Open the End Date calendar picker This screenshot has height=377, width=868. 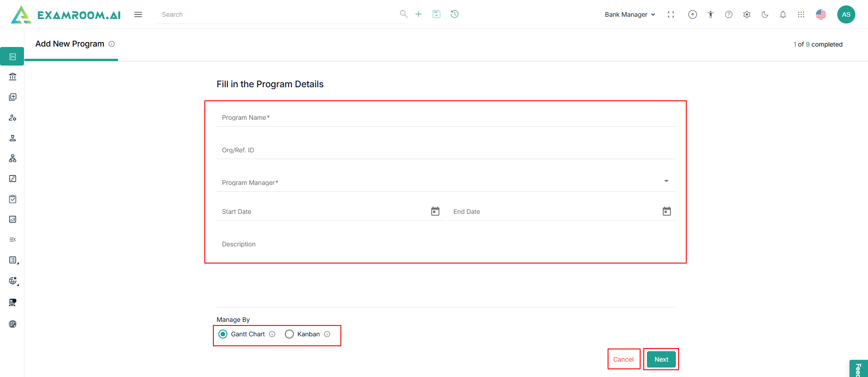tap(667, 211)
